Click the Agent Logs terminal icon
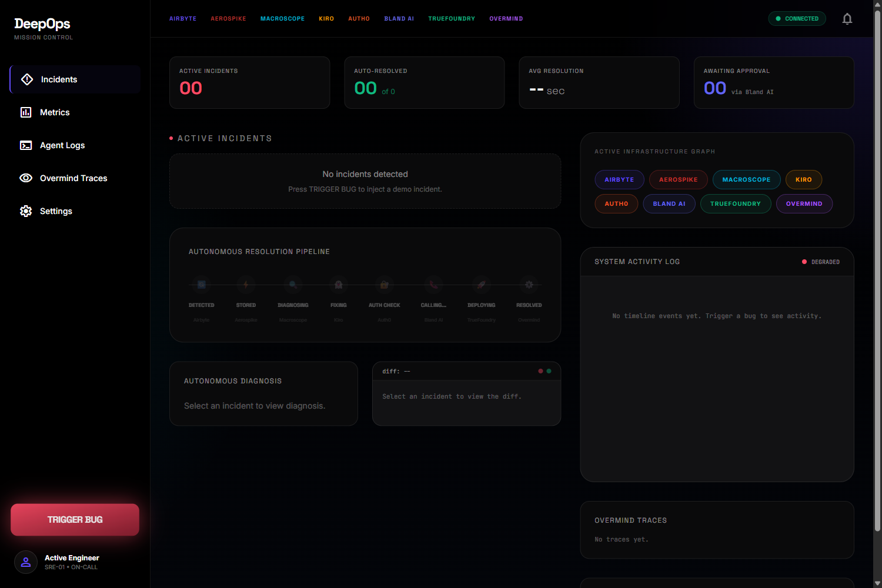 tap(26, 145)
